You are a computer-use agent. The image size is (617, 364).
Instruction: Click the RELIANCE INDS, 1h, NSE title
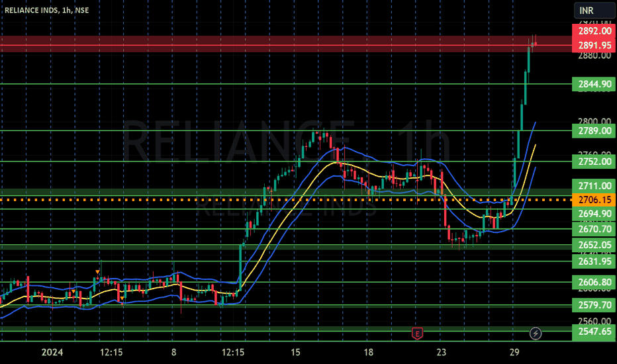click(47, 10)
